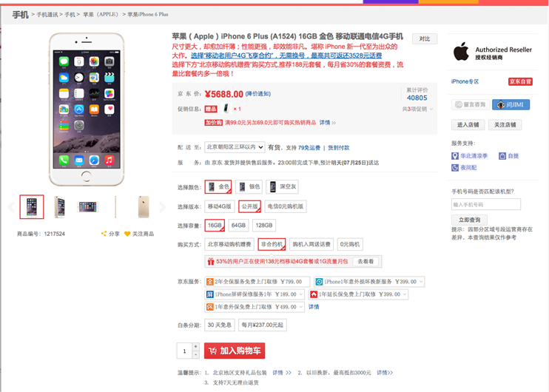Decrease quantity with the minus stepper
The width and height of the screenshot is (549, 392).
pos(196,355)
